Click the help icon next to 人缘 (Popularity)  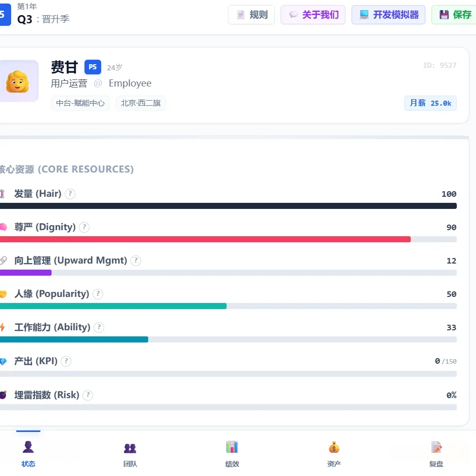[x=98, y=294]
